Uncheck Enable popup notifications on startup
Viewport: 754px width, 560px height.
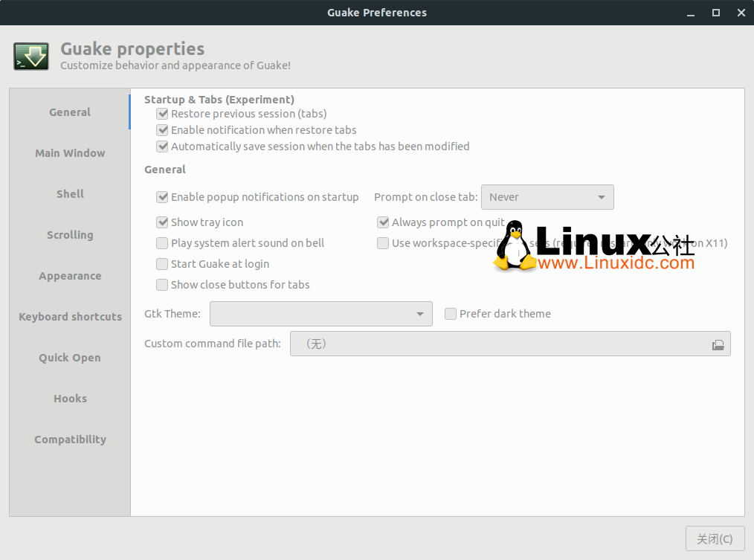[163, 197]
